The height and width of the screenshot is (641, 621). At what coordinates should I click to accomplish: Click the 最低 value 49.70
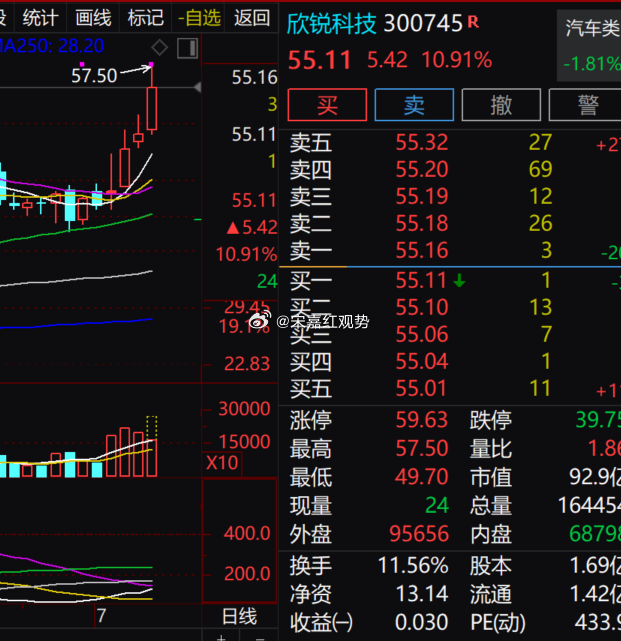422,477
